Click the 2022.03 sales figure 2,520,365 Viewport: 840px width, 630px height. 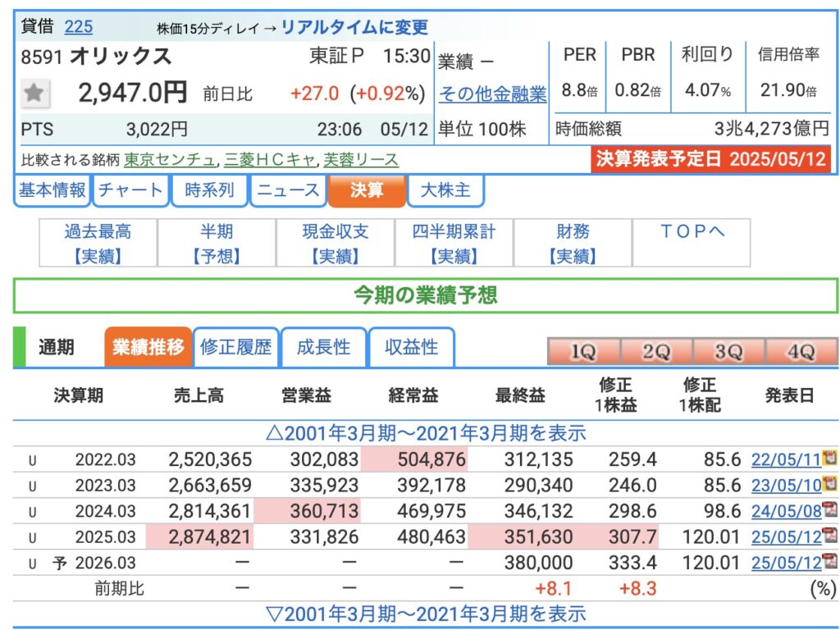(210, 459)
